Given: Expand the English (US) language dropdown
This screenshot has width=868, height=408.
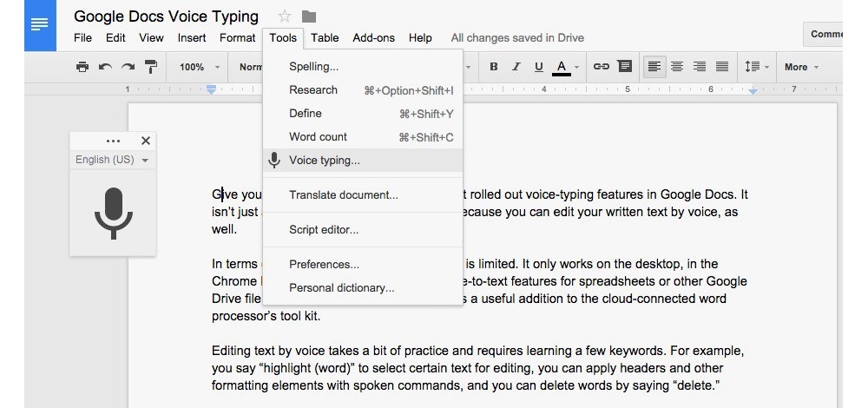Looking at the screenshot, I should coord(112,160).
